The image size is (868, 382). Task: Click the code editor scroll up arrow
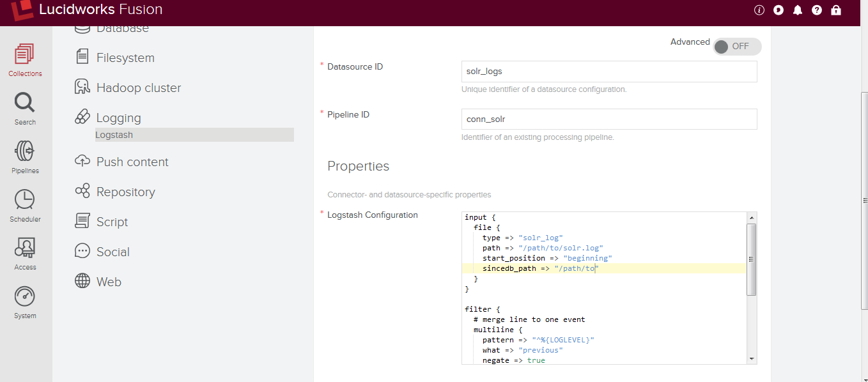pyautogui.click(x=752, y=217)
